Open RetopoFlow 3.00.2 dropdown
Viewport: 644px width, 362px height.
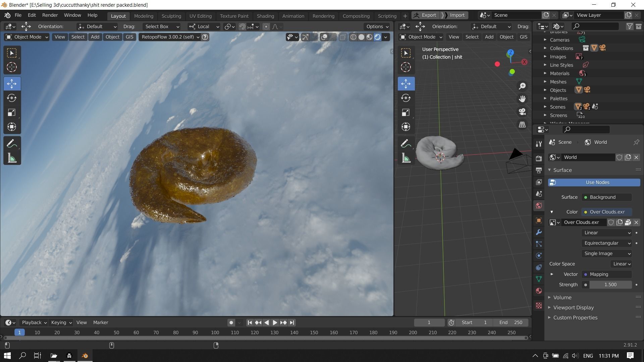[x=170, y=37]
